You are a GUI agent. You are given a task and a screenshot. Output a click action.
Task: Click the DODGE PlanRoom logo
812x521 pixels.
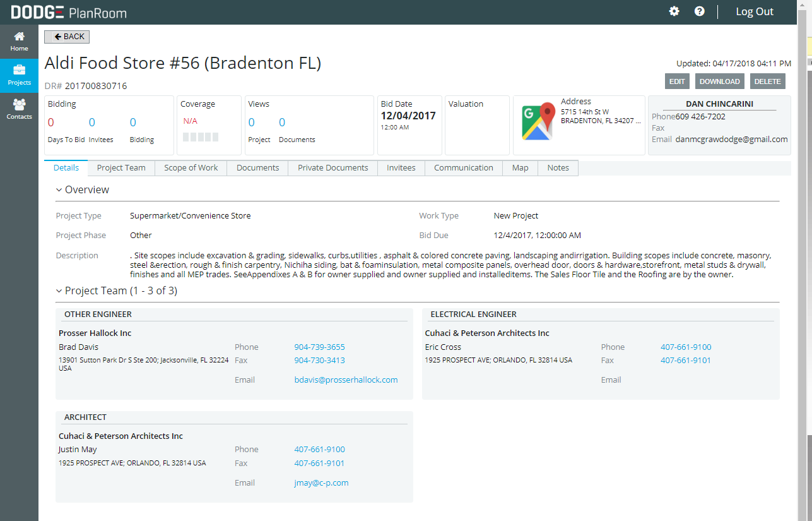[x=68, y=11]
